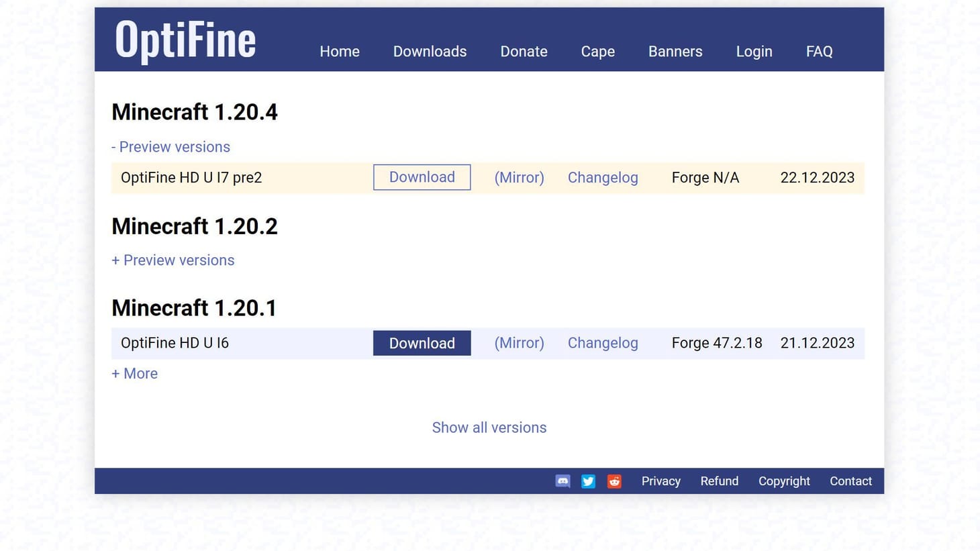Image resolution: width=980 pixels, height=551 pixels.
Task: Open the FAQ page
Action: pos(819,51)
